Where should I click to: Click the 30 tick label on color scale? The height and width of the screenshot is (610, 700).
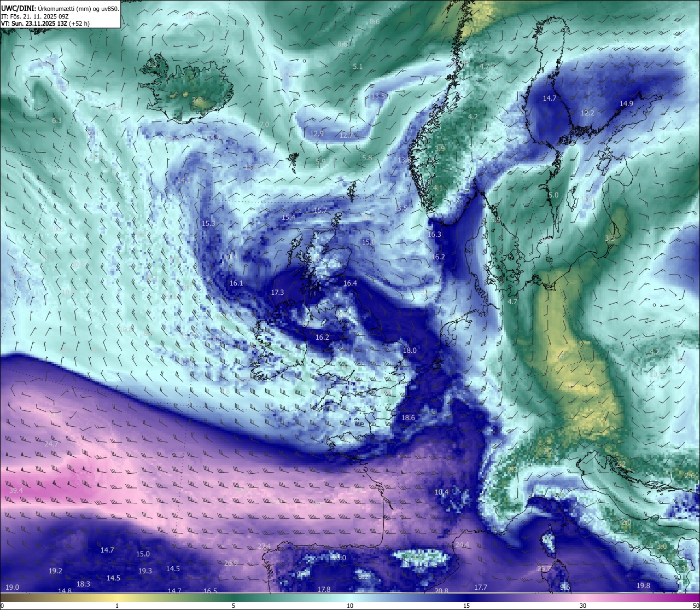[x=583, y=606]
